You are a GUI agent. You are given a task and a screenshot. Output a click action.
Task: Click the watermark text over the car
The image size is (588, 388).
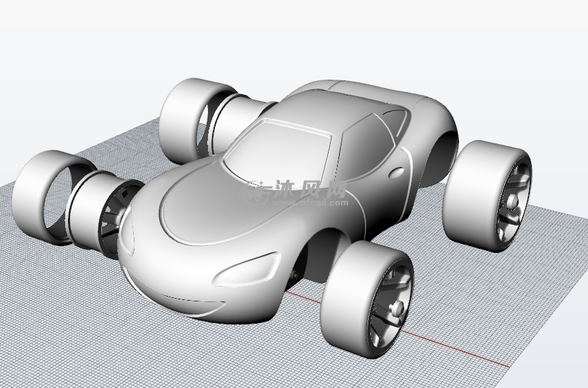tap(294, 192)
